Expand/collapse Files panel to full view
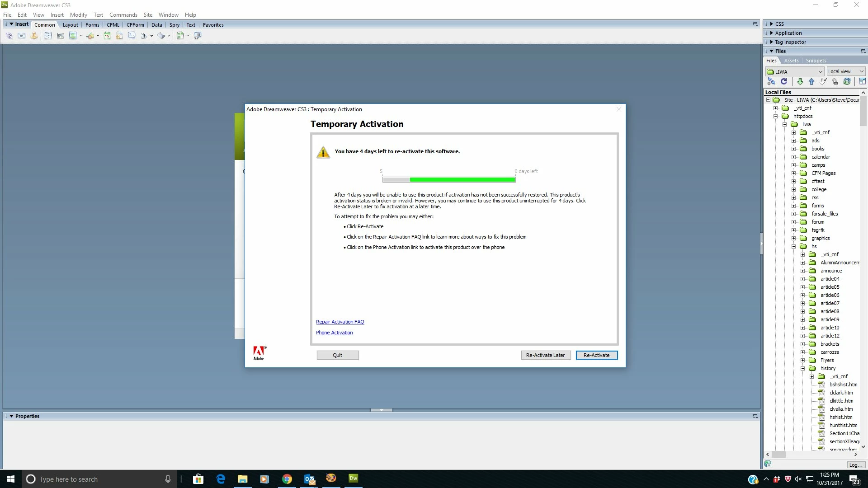Image resolution: width=868 pixels, height=488 pixels. (x=862, y=81)
